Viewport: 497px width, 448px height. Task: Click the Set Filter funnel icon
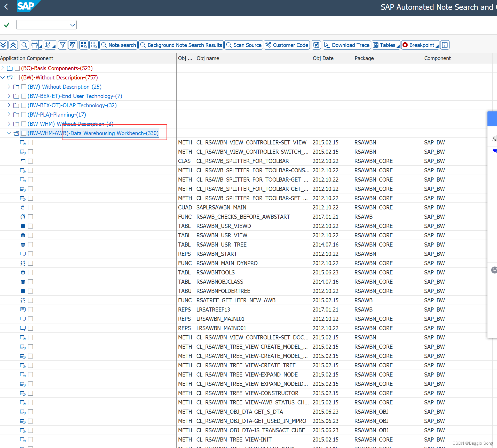(x=63, y=45)
